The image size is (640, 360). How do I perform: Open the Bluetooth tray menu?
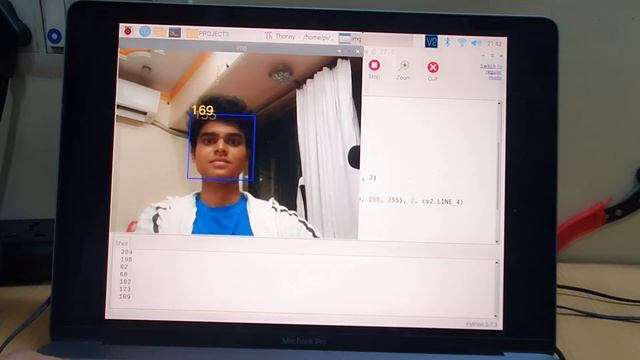[x=447, y=42]
